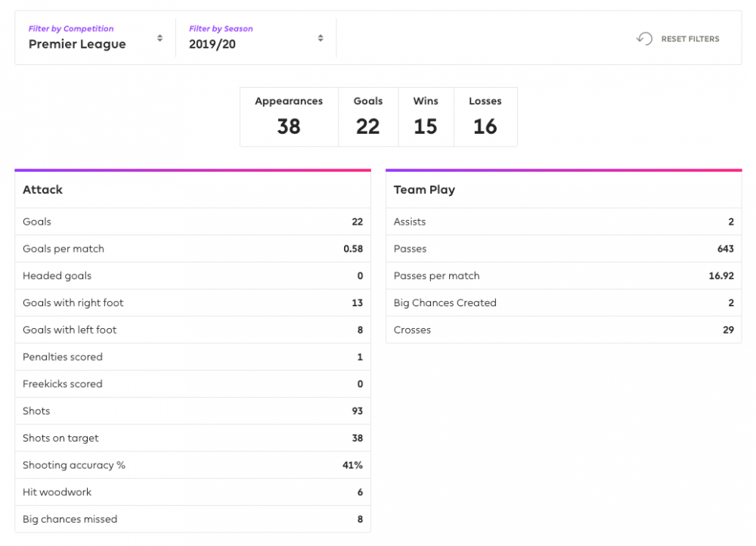Click the Competition filter up-down arrow icon
The height and width of the screenshot is (546, 756).
pyautogui.click(x=160, y=38)
